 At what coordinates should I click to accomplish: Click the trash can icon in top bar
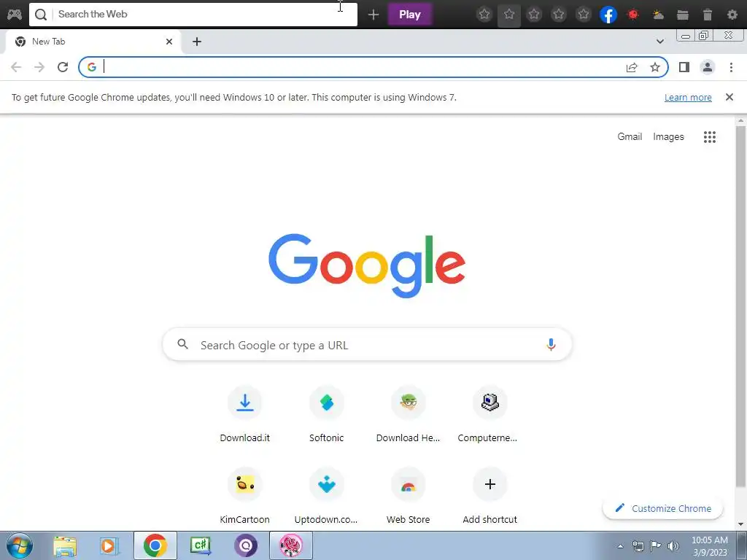coord(708,15)
